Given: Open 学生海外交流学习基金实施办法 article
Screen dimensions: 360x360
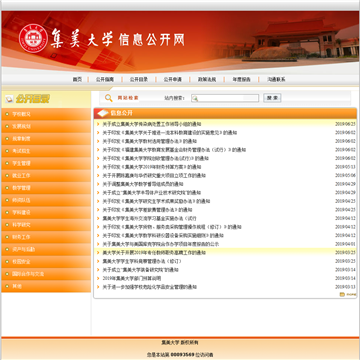Looking at the screenshot, I should pyautogui.click(x=149, y=219).
